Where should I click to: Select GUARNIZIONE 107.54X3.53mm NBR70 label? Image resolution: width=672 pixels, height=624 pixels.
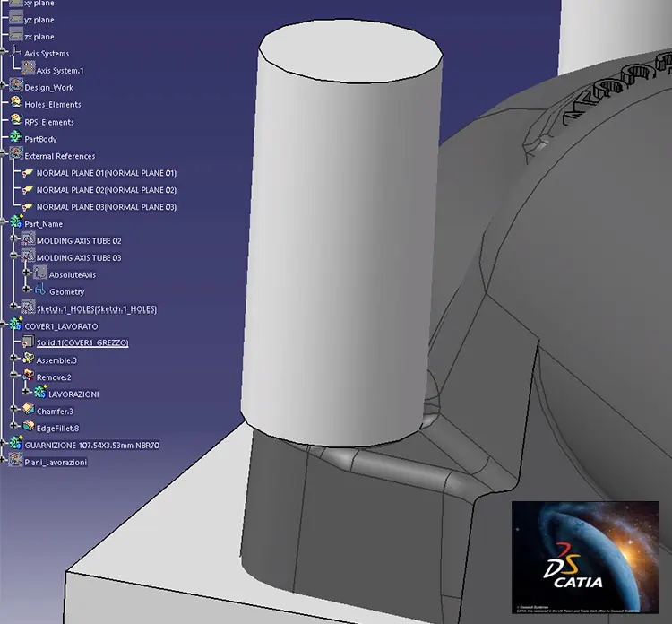[91, 446]
